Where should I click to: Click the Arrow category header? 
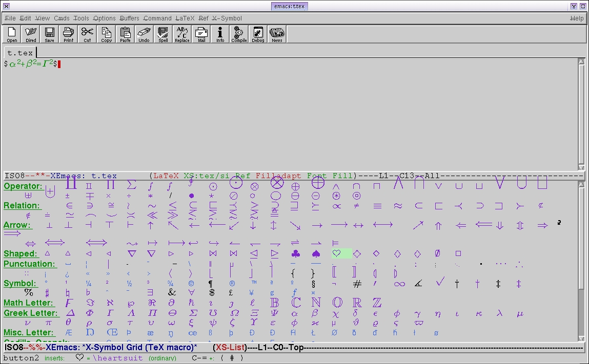tap(17, 225)
